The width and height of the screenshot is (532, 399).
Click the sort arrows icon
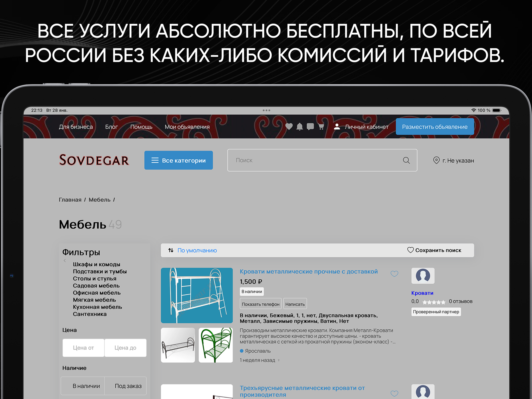coord(171,250)
